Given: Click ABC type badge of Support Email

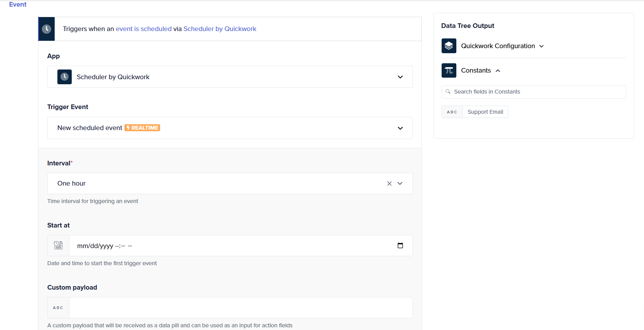Looking at the screenshot, I should (452, 112).
